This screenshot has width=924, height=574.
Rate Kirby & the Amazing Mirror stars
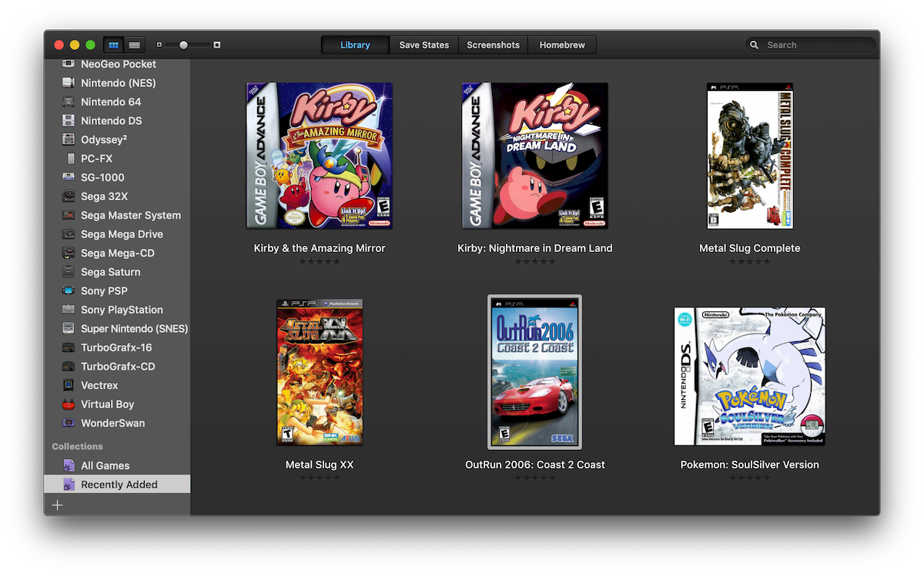pyautogui.click(x=320, y=262)
